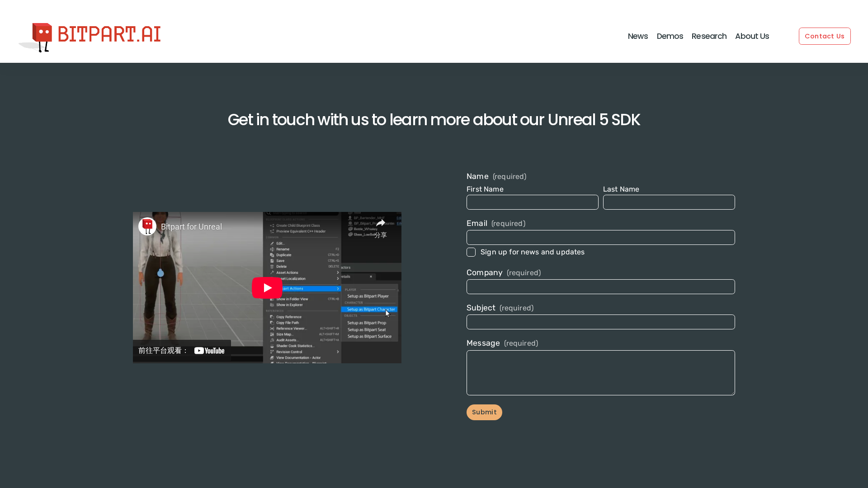Image resolution: width=868 pixels, height=488 pixels.
Task: Open video on YouTube via logo
Action: tap(209, 351)
